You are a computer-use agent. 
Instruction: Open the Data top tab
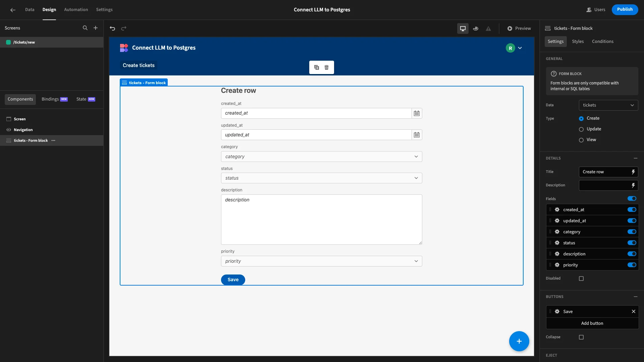point(30,10)
